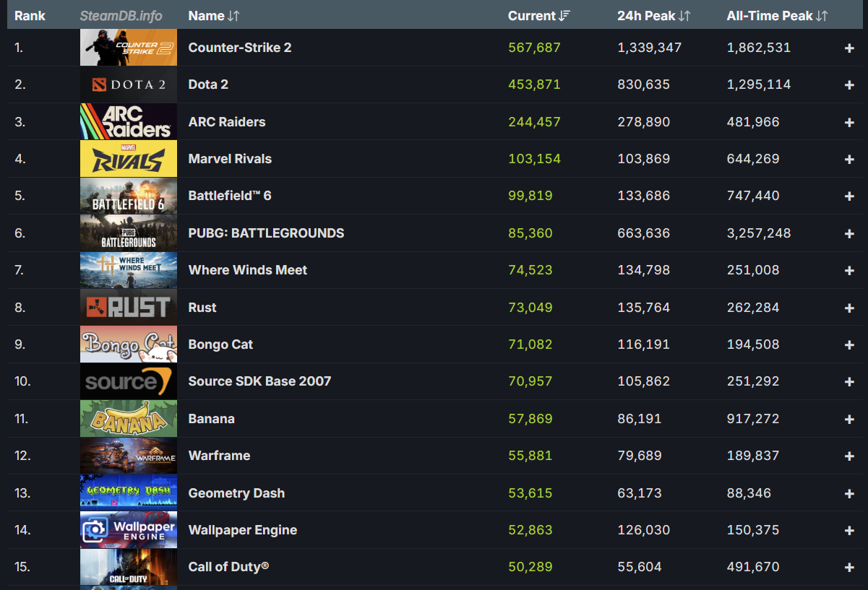Open the SteamDB.info header link
This screenshot has height=590, width=868.
pyautogui.click(x=121, y=15)
